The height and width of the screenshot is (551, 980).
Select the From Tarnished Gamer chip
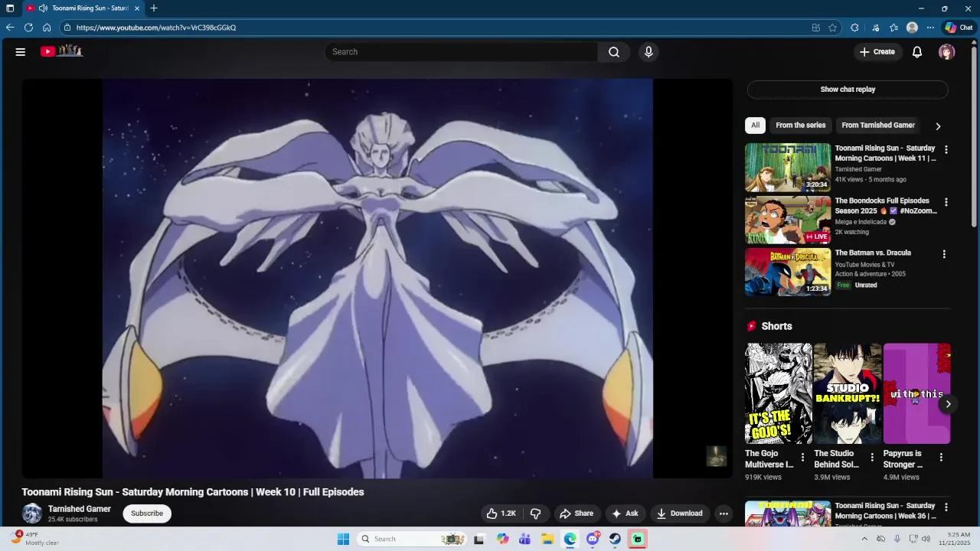tap(878, 126)
